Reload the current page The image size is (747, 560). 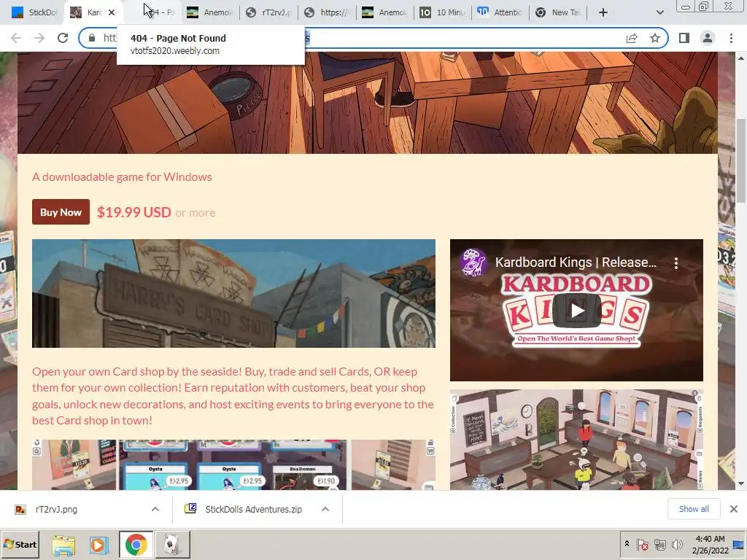(x=63, y=38)
